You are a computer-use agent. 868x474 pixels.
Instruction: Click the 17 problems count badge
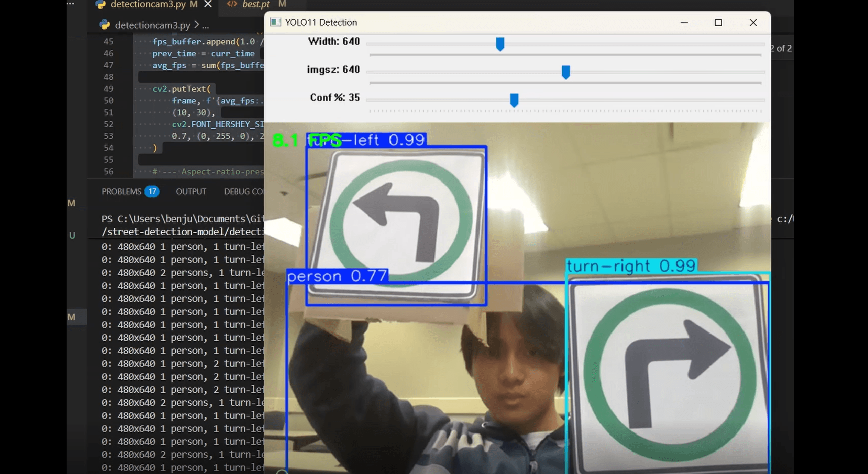(x=152, y=192)
